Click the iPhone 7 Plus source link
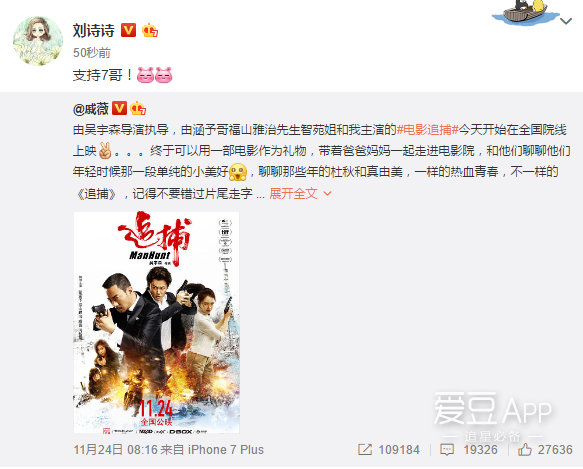 coord(226,450)
